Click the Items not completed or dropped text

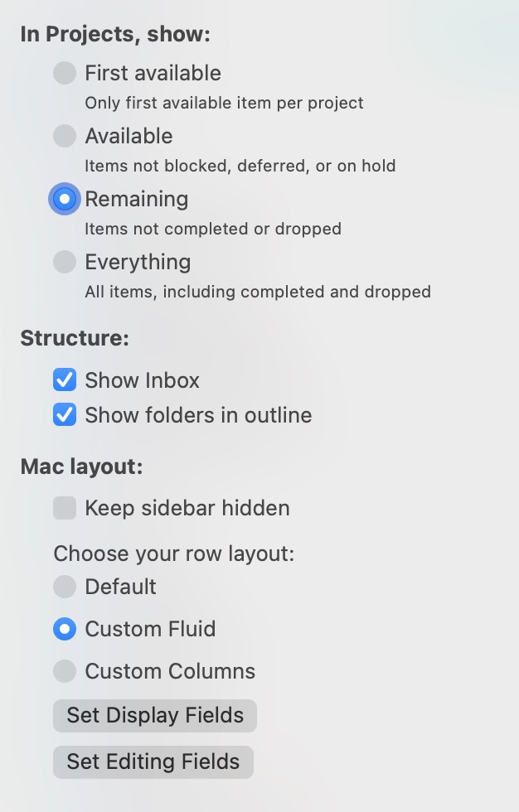point(212,229)
